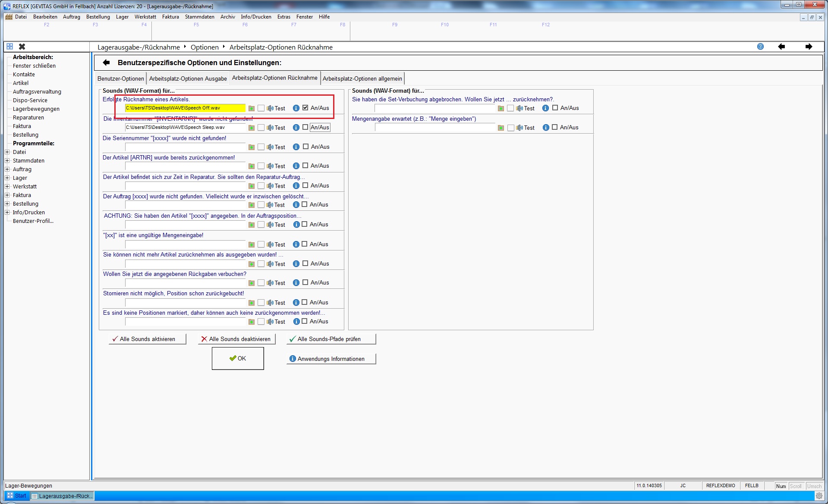828x504 pixels.
Task: Play test sound for Seriennummer not found
Action: (x=276, y=147)
